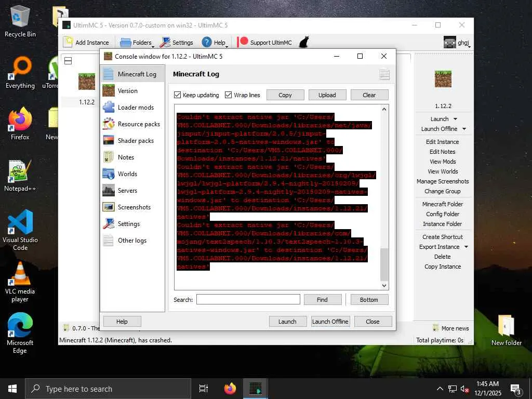Click Launch Offline button in console window

pos(330,321)
